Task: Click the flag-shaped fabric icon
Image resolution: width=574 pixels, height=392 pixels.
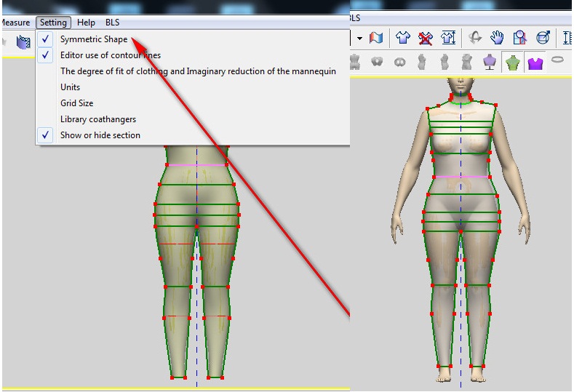Action: [376, 37]
